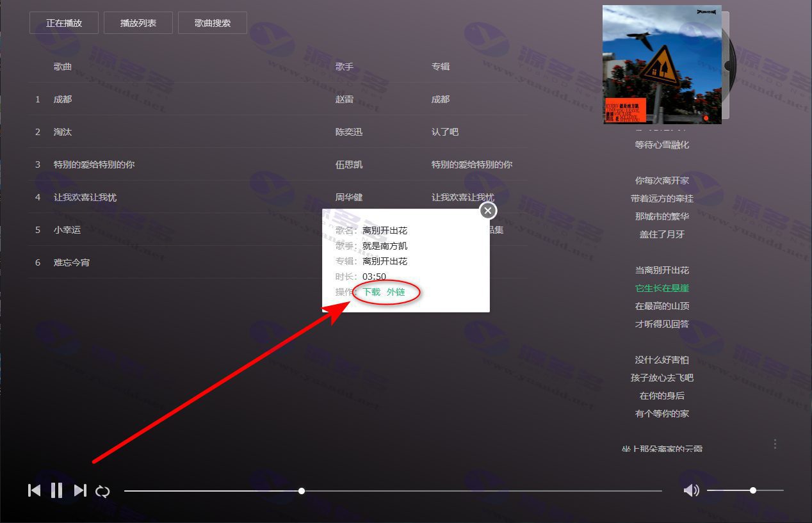Image resolution: width=812 pixels, height=523 pixels.
Task: Switch to the 正在播放 tab
Action: pos(64,23)
